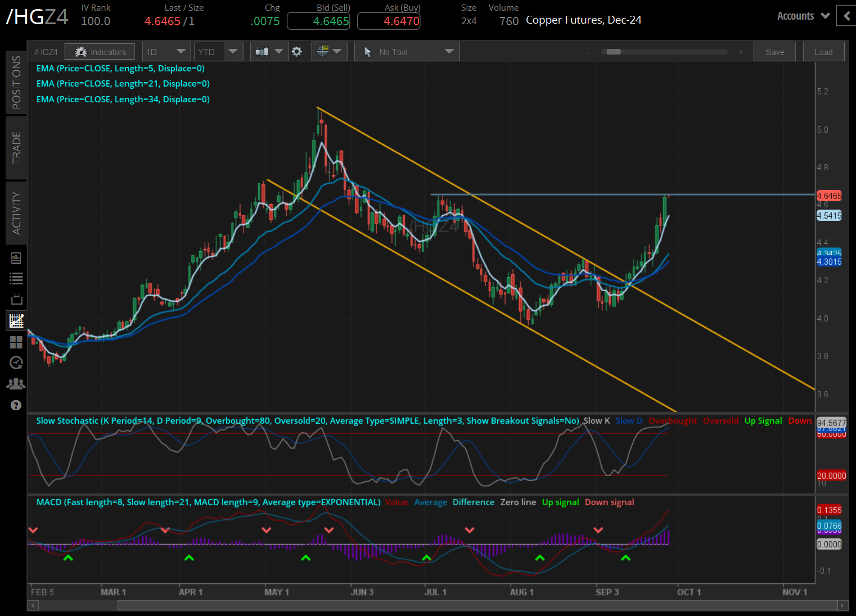This screenshot has height=616, width=856.
Task: Click the watchlist list icon in sidebar
Action: [16, 278]
